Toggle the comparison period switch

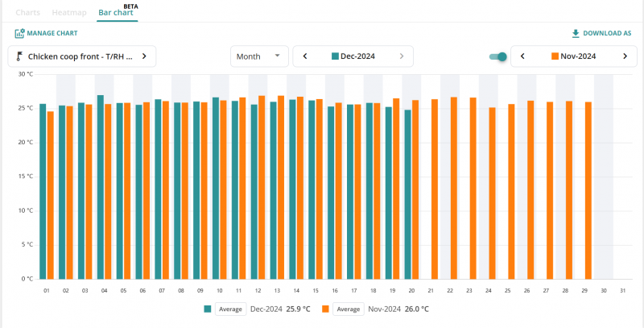point(498,56)
